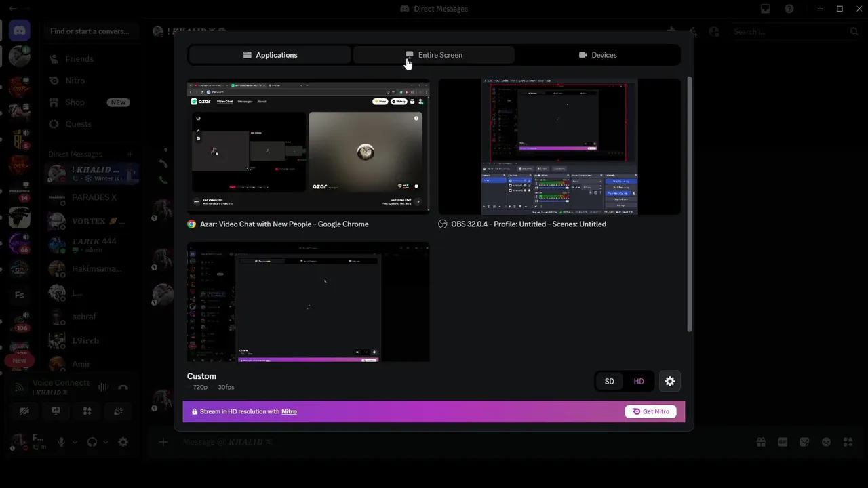Deafen with the headphones icon

tap(92, 442)
